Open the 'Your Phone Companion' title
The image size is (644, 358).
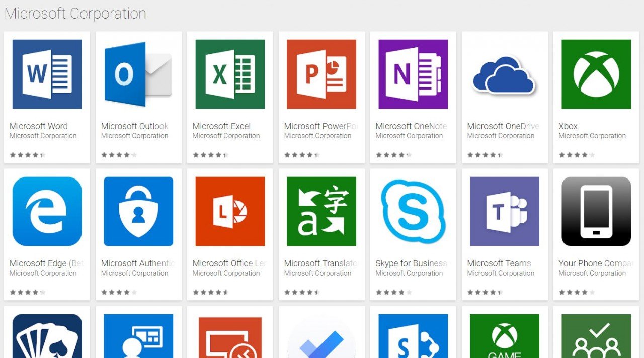(596, 263)
